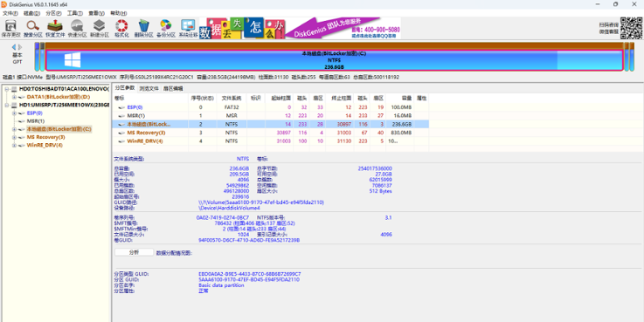Click the 254017536000 total bytes value

(x=375, y=168)
